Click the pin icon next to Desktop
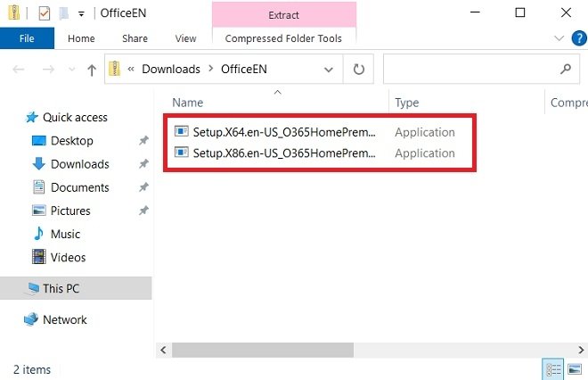Image resolution: width=588 pixels, height=380 pixels. tap(143, 141)
